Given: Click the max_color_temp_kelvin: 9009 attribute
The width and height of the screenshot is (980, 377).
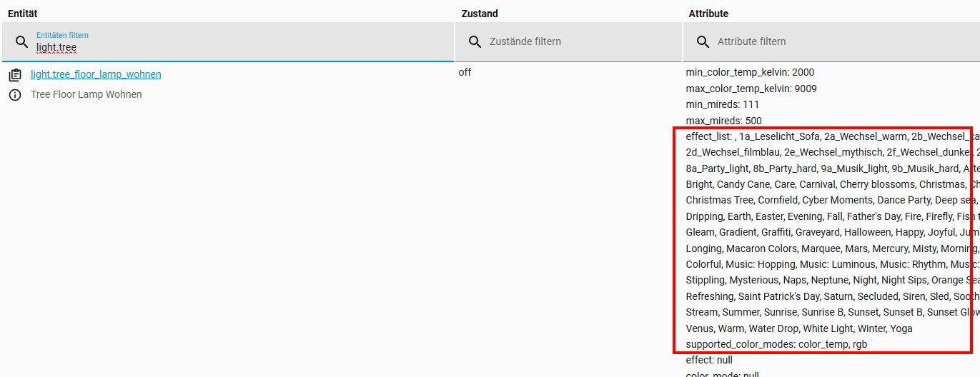Looking at the screenshot, I should coord(751,89).
